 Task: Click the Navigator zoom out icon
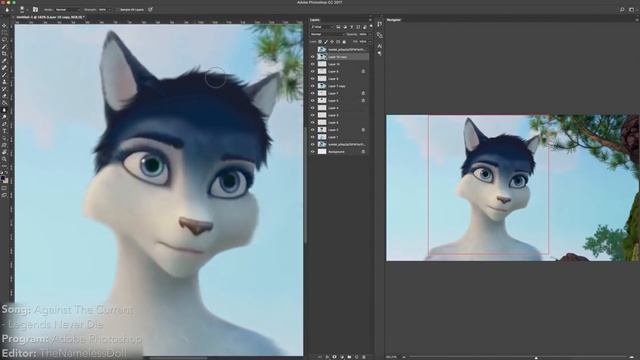pos(404,357)
